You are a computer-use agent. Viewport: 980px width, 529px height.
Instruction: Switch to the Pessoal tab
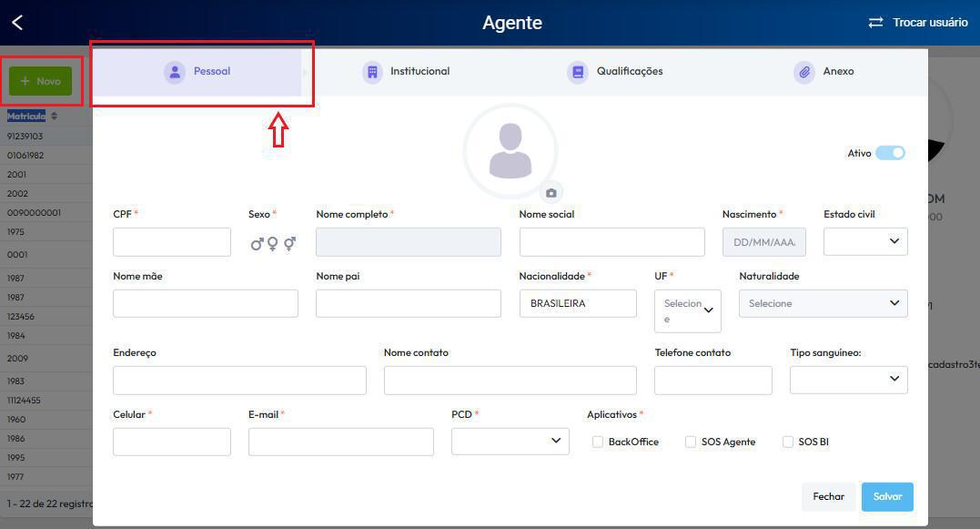tap(197, 72)
